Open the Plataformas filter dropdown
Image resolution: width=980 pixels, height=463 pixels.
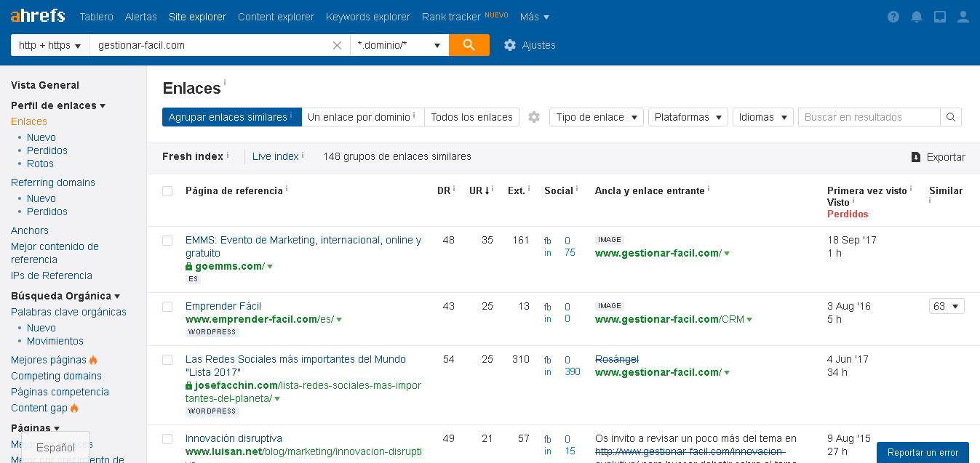[x=688, y=117]
